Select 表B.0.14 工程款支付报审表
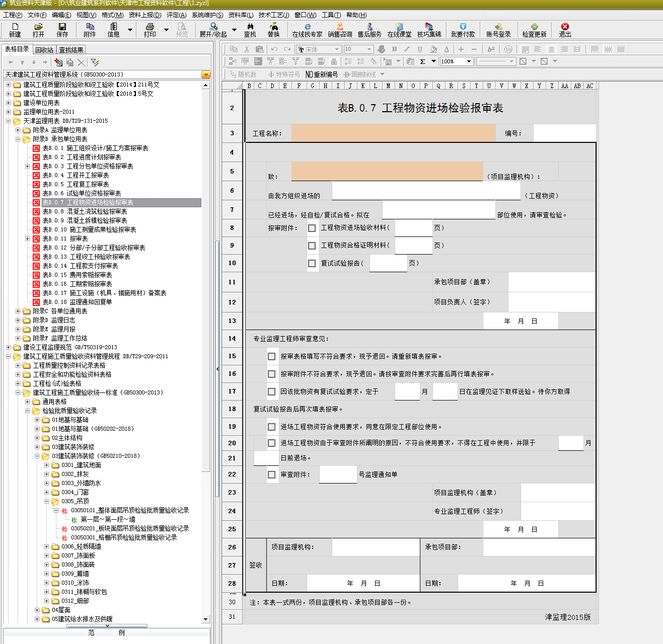Screen dimensions: 663x644 click(81, 266)
